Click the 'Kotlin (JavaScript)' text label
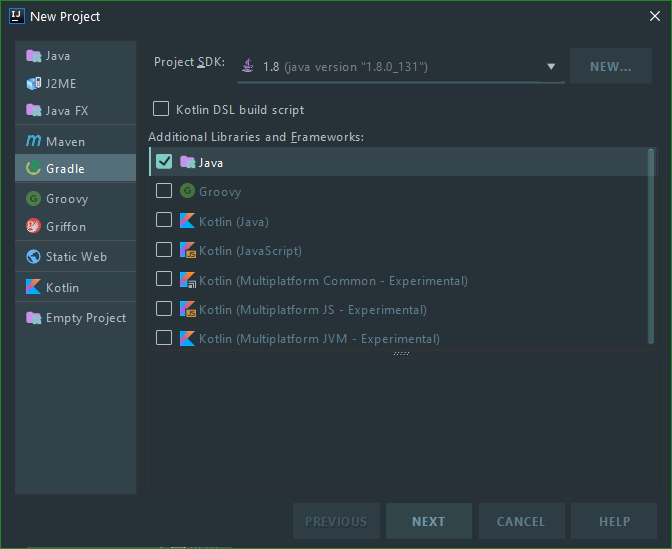The image size is (672, 549). [250, 250]
